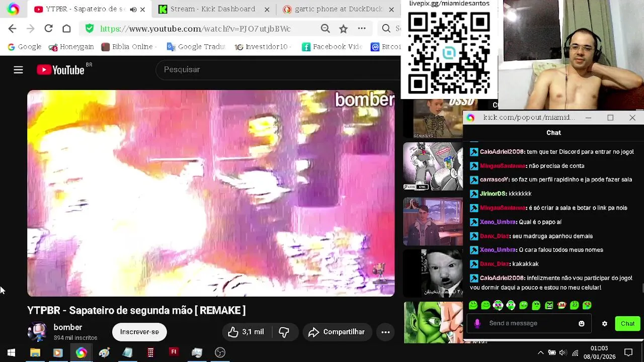This screenshot has height=362, width=644.
Task: Open the address bar three-dots menu
Action: tap(362, 29)
